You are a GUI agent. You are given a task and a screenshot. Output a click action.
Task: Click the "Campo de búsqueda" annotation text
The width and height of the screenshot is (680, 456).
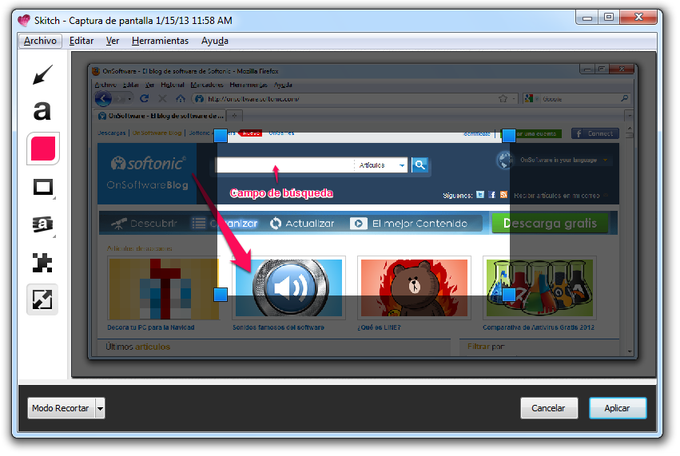281,193
